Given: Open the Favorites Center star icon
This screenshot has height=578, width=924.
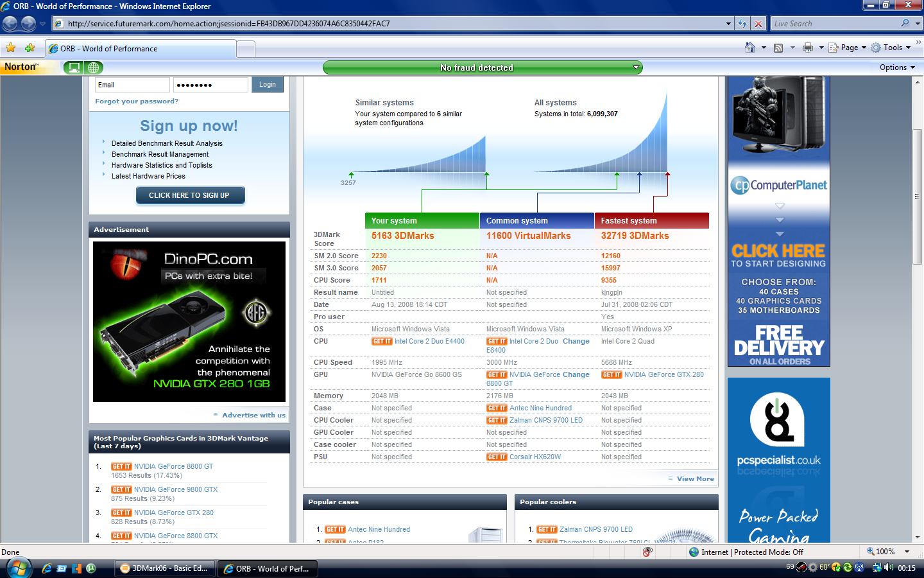Looking at the screenshot, I should (x=11, y=48).
